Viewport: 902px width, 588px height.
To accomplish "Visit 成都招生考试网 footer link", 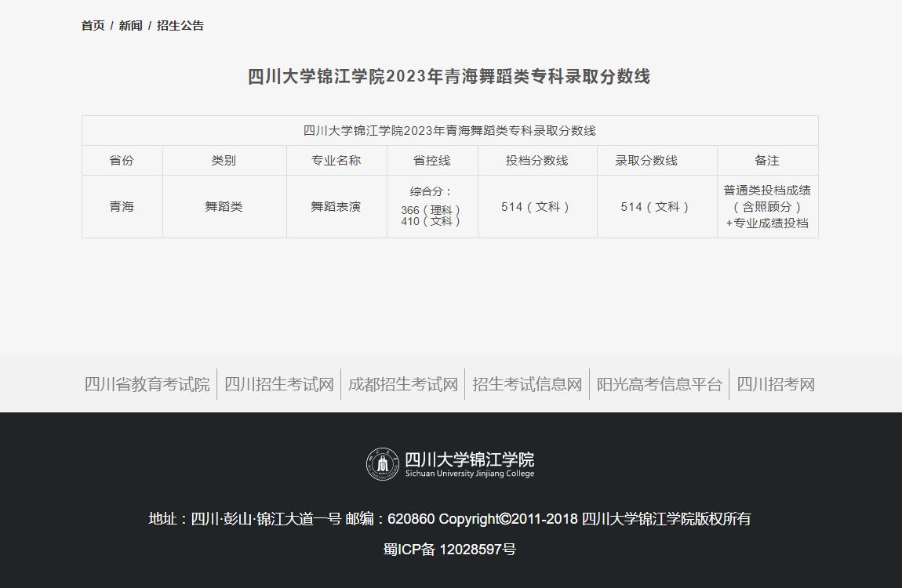I will [402, 384].
